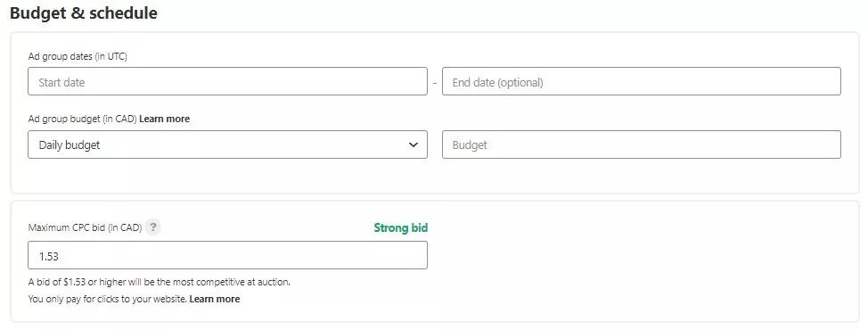Image resolution: width=868 pixels, height=330 pixels.
Task: Open Learn more after pay-for-clicks note
Action: 215,299
